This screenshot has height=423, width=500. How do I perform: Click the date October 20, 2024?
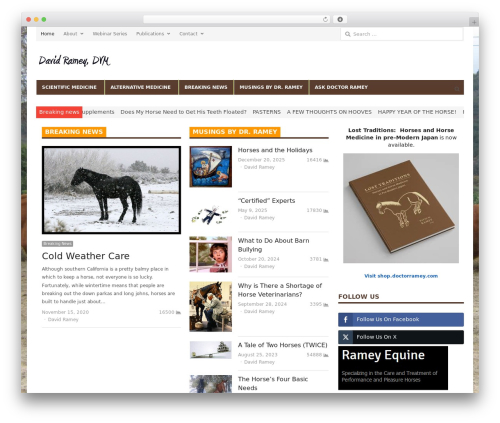tap(258, 259)
